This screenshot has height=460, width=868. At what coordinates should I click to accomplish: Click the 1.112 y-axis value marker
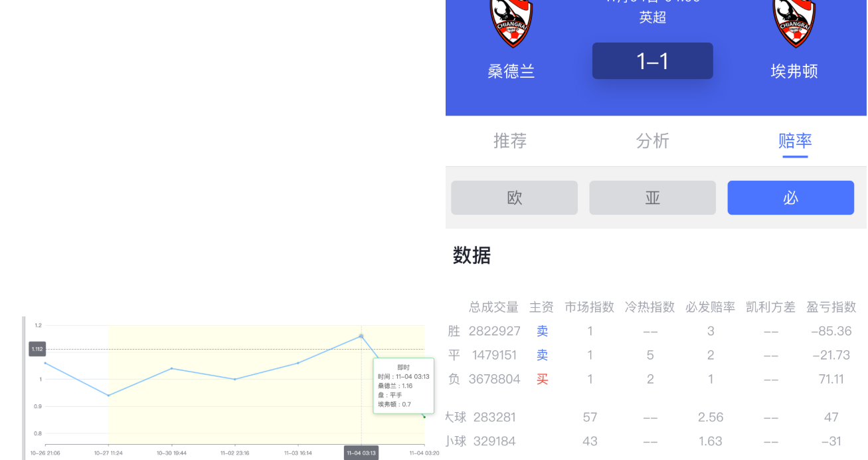point(37,349)
